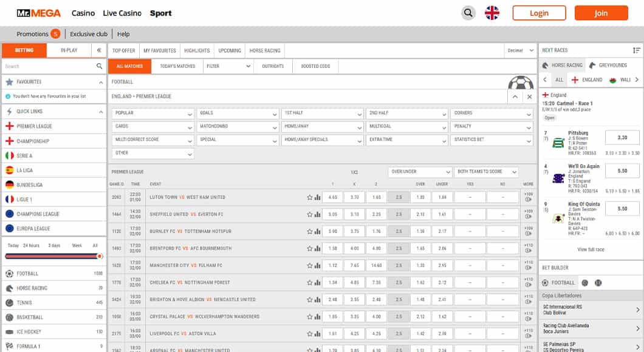Expand the Goals markets dropdown
Image resolution: width=644 pixels, height=352 pixels.
tap(238, 113)
